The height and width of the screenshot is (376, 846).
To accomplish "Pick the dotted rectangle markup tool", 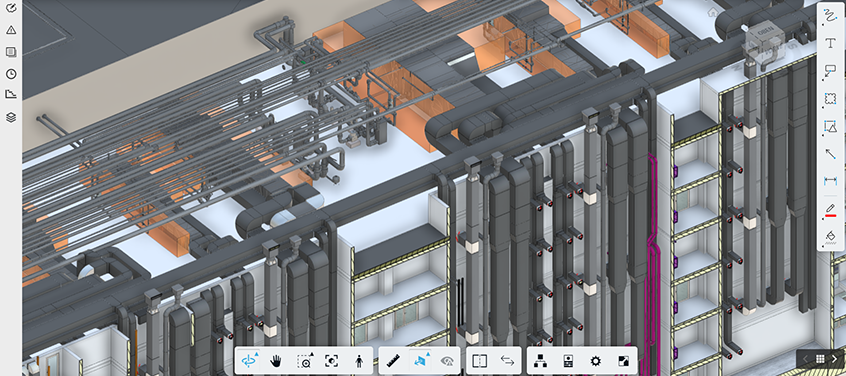I will pyautogui.click(x=830, y=99).
